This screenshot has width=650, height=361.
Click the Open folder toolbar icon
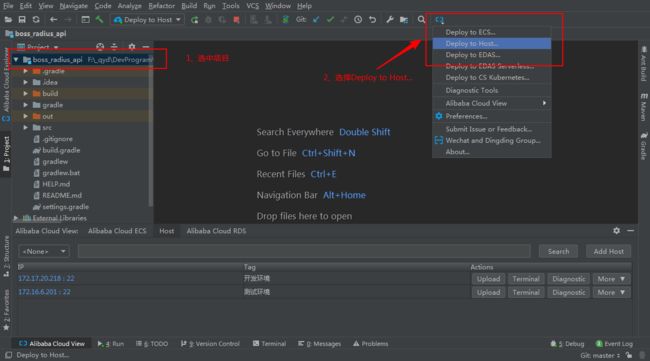point(8,19)
